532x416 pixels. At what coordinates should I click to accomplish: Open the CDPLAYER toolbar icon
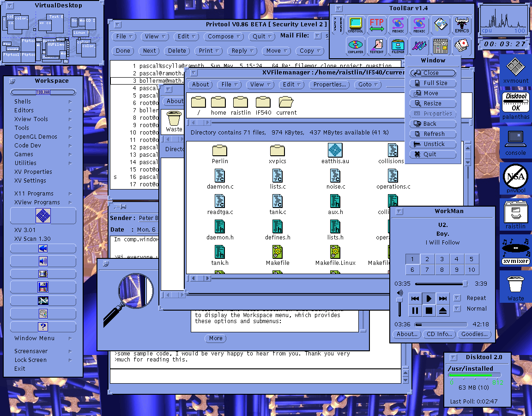pos(355,47)
